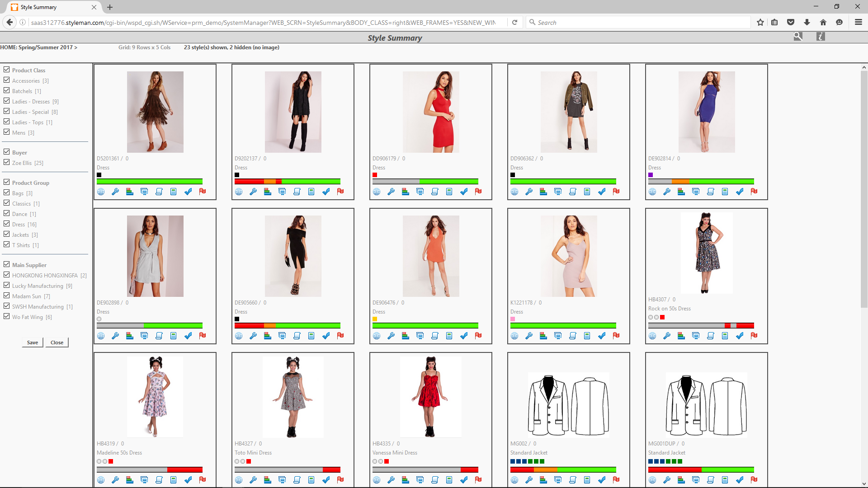Open the search magnifier in the header bar
Viewport: 868px width, 488px height.
(798, 37)
